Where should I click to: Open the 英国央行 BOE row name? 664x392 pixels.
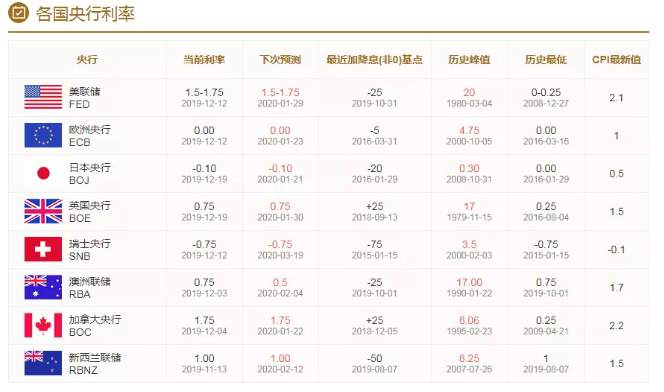(x=89, y=212)
